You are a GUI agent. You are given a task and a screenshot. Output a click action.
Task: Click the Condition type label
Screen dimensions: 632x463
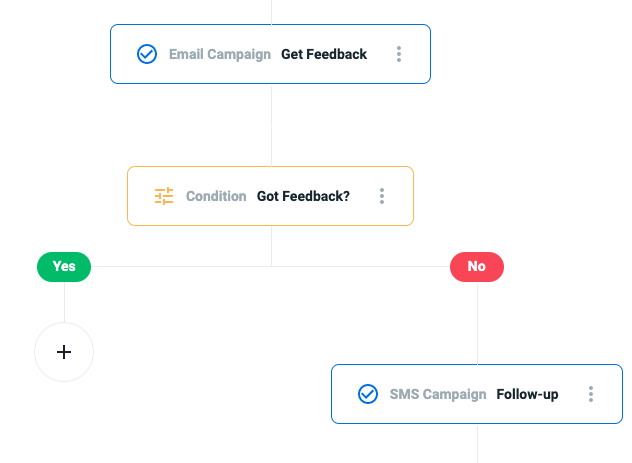(216, 196)
